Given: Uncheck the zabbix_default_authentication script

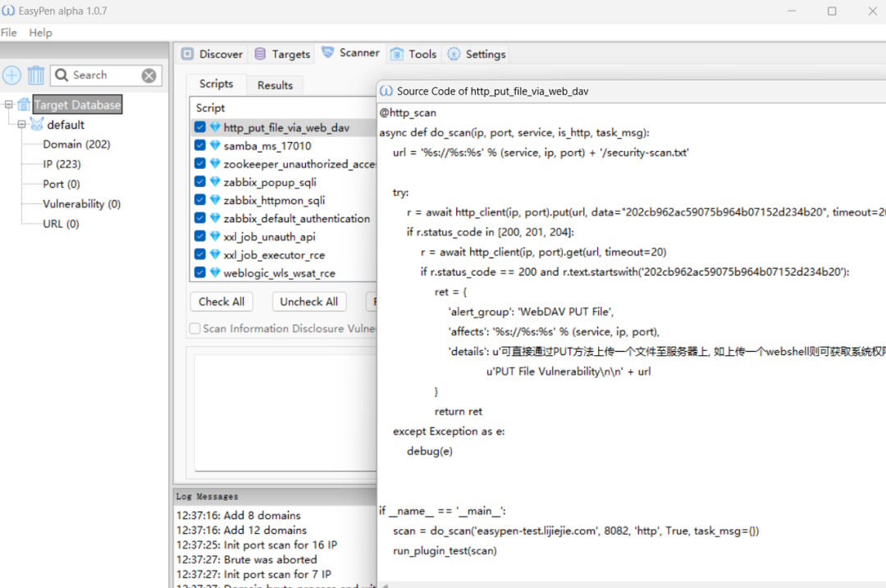Looking at the screenshot, I should point(200,217).
